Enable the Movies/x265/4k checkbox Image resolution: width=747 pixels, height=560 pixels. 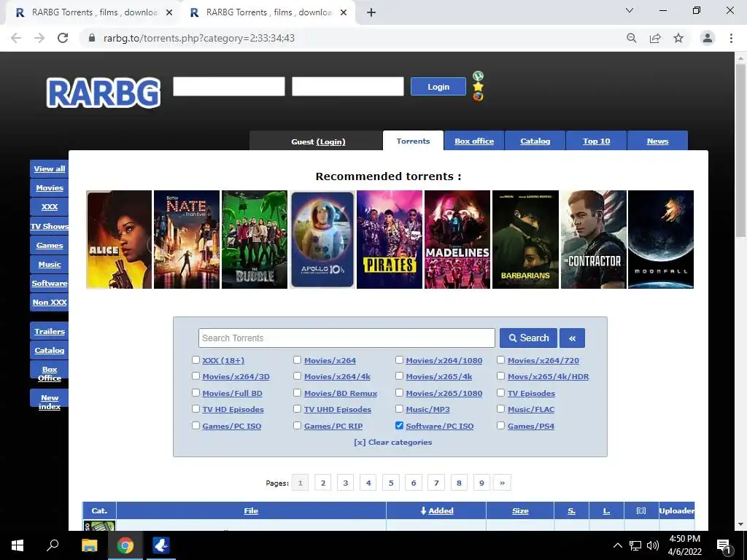[399, 376]
